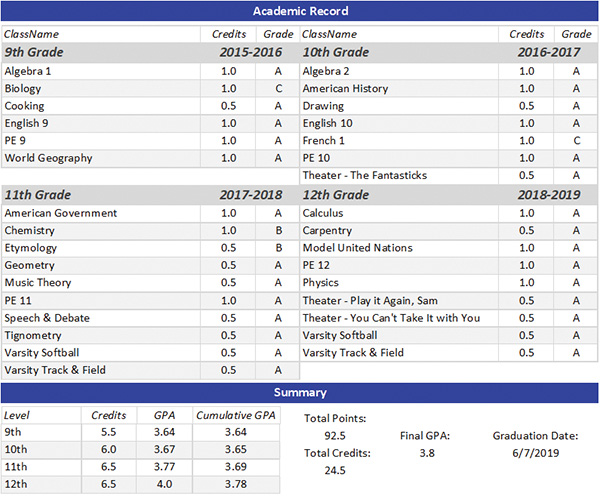Select Model United Nations class name
Screen dimensions: 600x496
pos(357,248)
